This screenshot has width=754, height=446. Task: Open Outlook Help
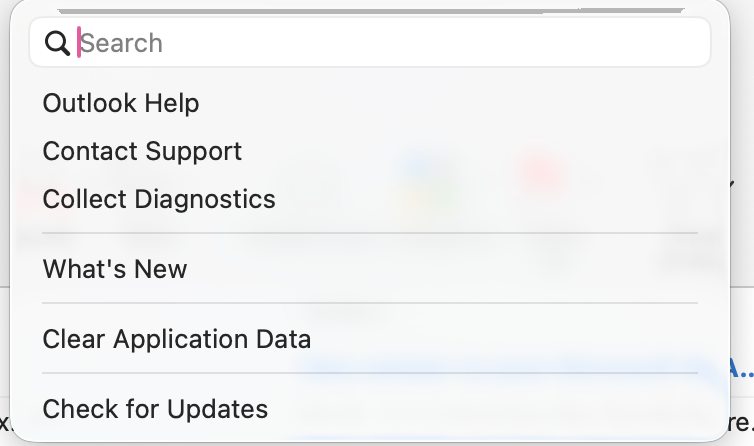[121, 103]
